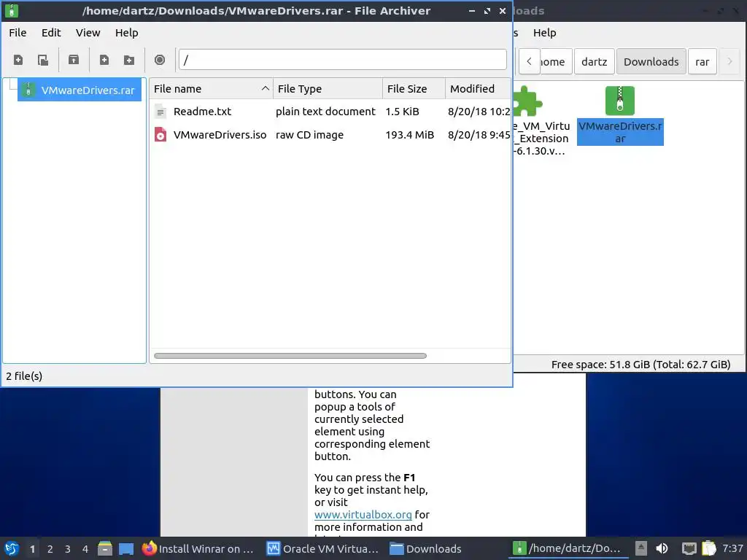Sort by the File Size column header

(x=414, y=89)
